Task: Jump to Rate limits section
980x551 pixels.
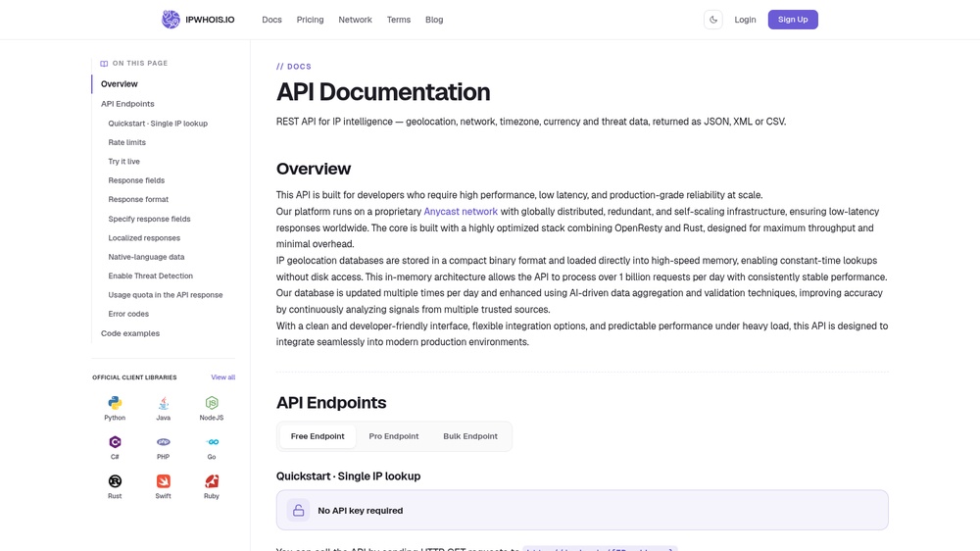Action: pyautogui.click(x=126, y=142)
